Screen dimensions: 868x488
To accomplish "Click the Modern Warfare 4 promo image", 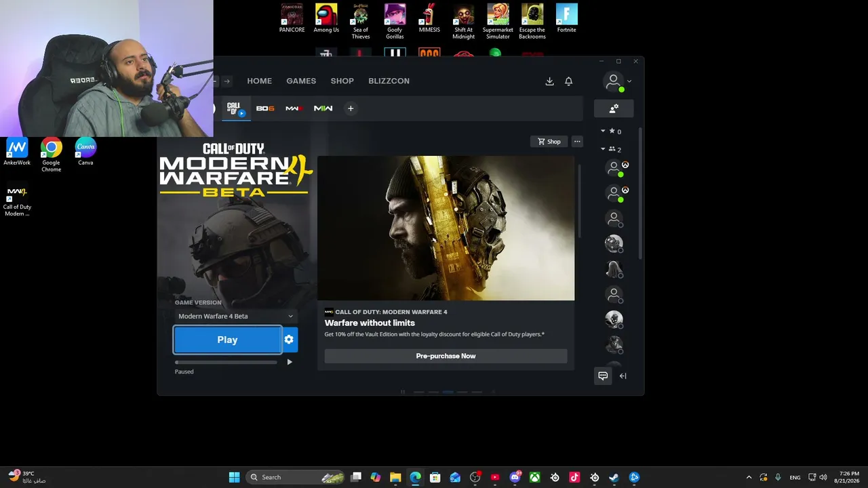I will tap(446, 228).
